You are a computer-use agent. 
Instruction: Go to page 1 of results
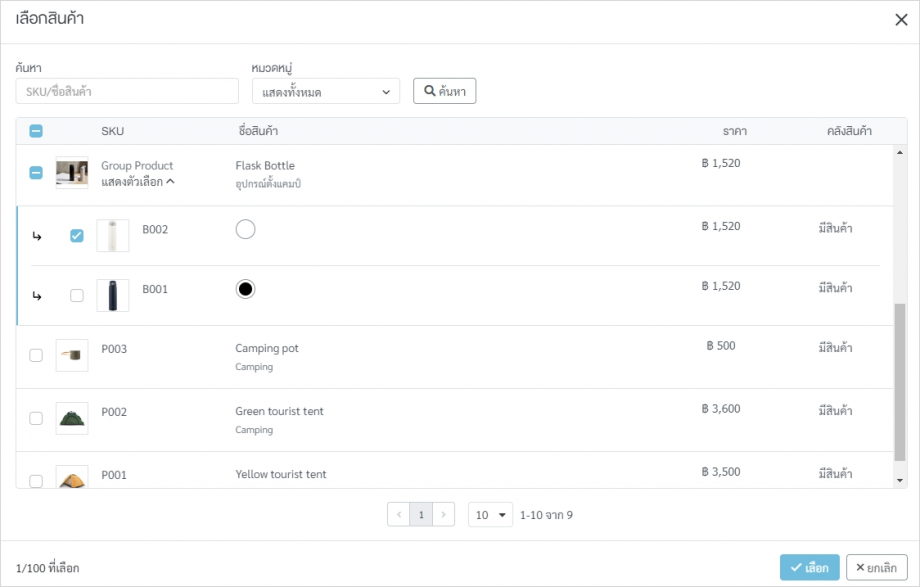pyautogui.click(x=421, y=515)
